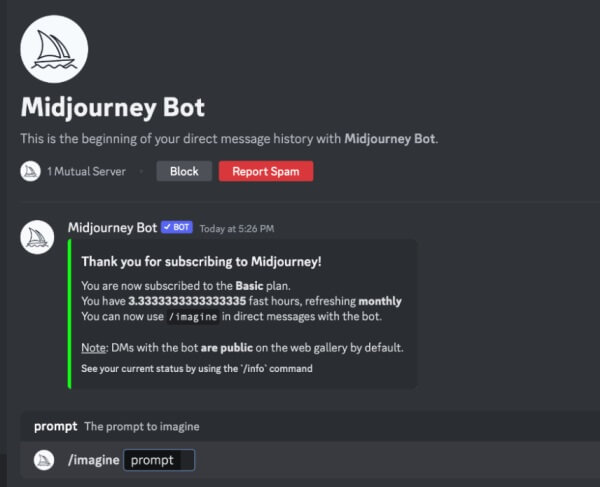Image resolution: width=600 pixels, height=487 pixels.
Task: Click the sailboat icon beside /imagine command
Action: [x=44, y=460]
